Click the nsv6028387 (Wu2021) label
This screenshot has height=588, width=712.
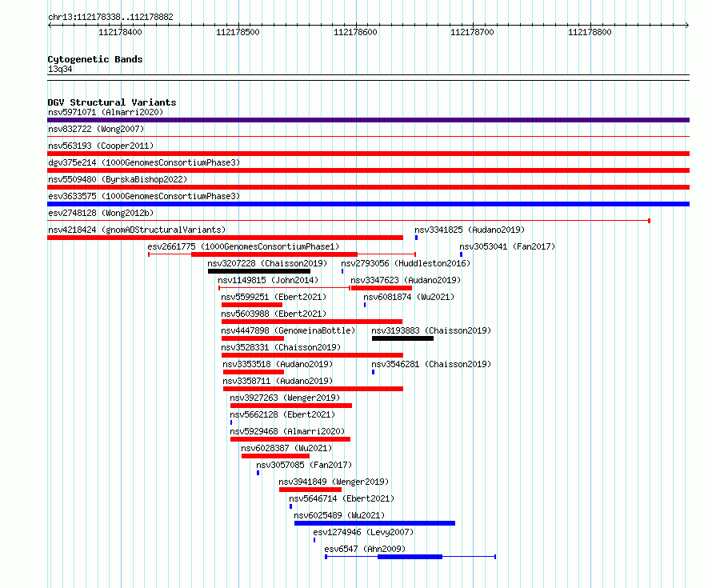(x=286, y=448)
